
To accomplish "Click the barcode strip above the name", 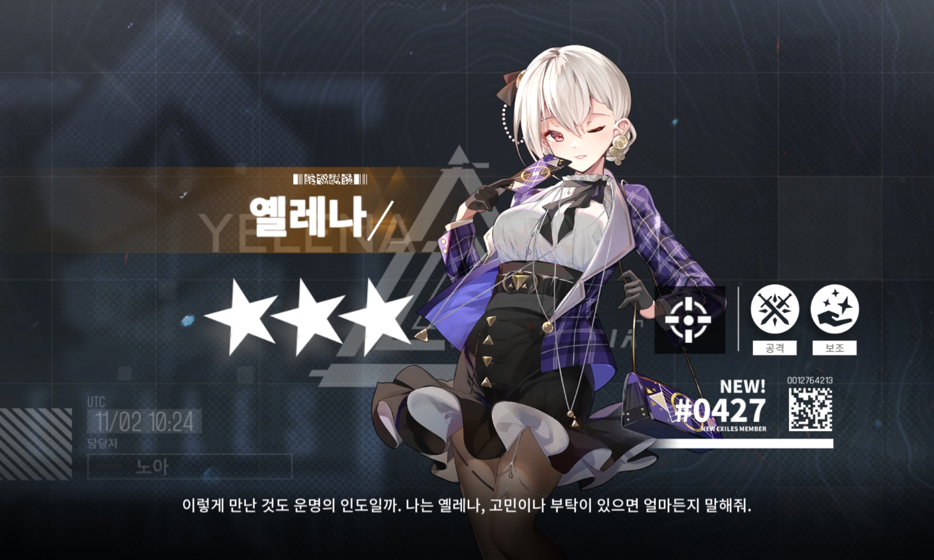I will (330, 179).
